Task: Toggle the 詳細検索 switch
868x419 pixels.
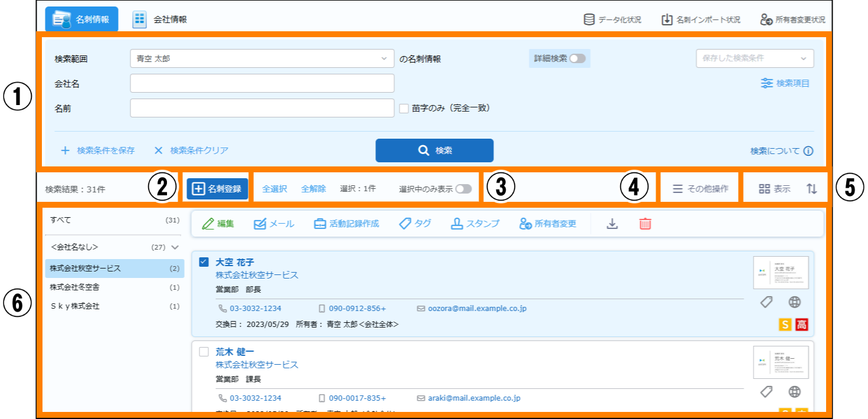Action: pyautogui.click(x=577, y=58)
